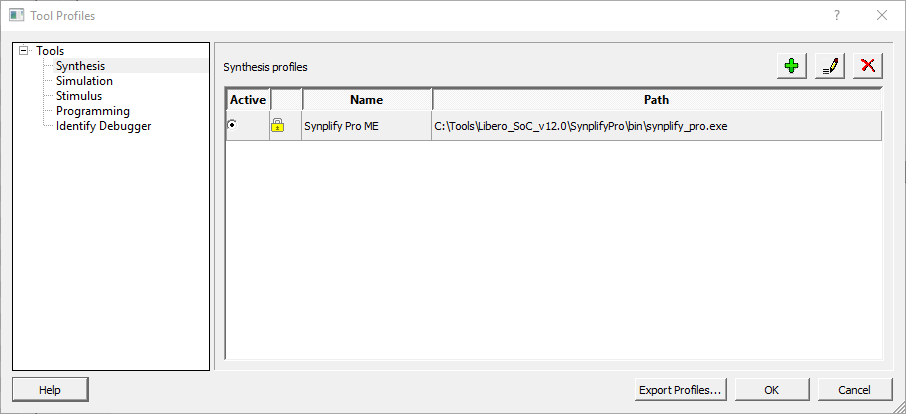Edit the selected profile with pencil icon
The height and width of the screenshot is (414, 906).
(x=830, y=66)
